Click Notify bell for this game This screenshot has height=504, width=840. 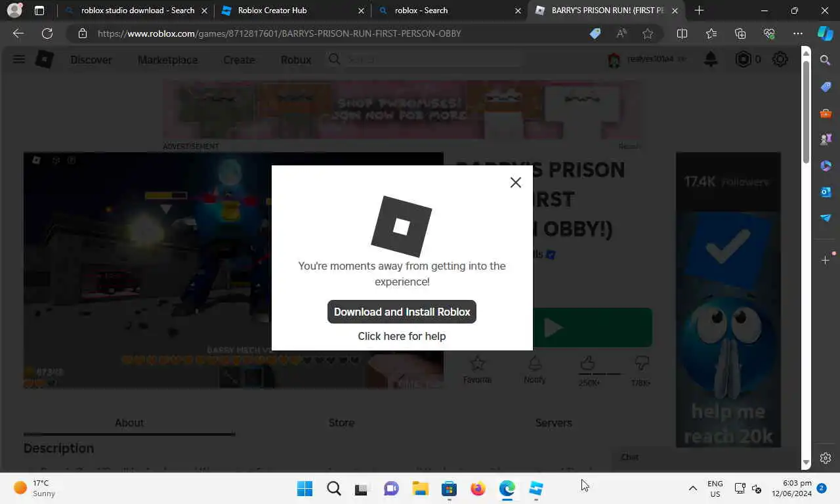coord(535,369)
